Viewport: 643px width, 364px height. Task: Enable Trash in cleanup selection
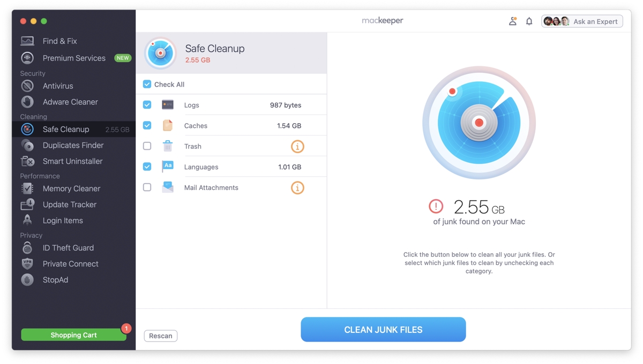[x=147, y=146]
